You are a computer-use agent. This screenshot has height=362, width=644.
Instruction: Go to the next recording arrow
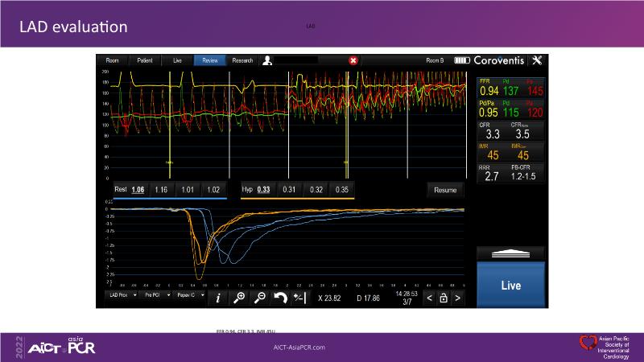tap(457, 298)
